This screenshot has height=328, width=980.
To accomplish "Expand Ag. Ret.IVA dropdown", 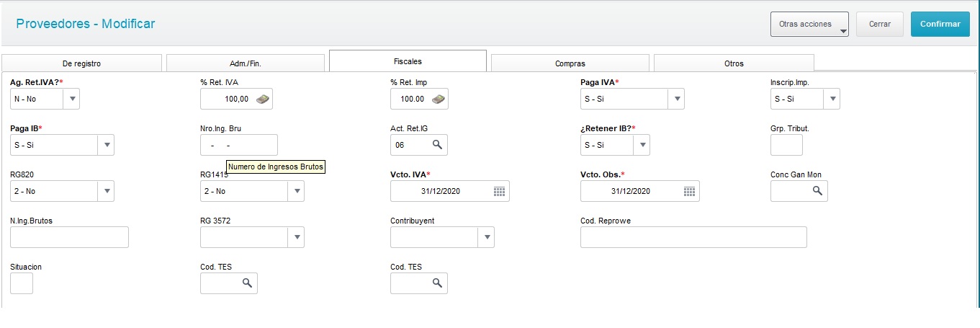I will (71, 99).
